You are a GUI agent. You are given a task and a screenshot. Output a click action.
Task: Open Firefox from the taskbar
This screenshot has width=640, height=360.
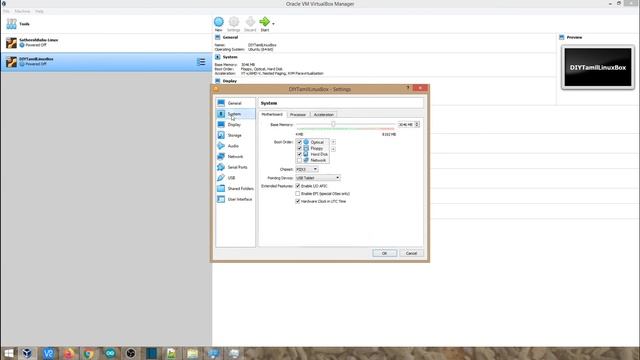[69, 353]
